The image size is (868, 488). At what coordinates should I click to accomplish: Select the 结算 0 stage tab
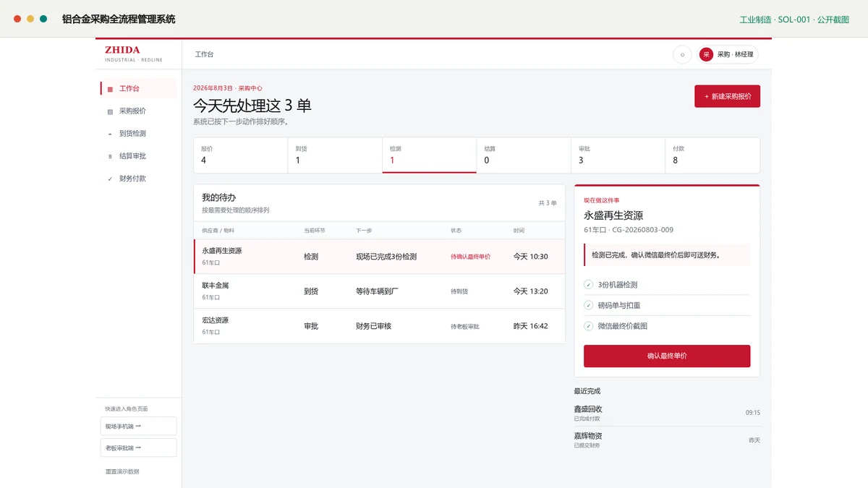click(524, 155)
